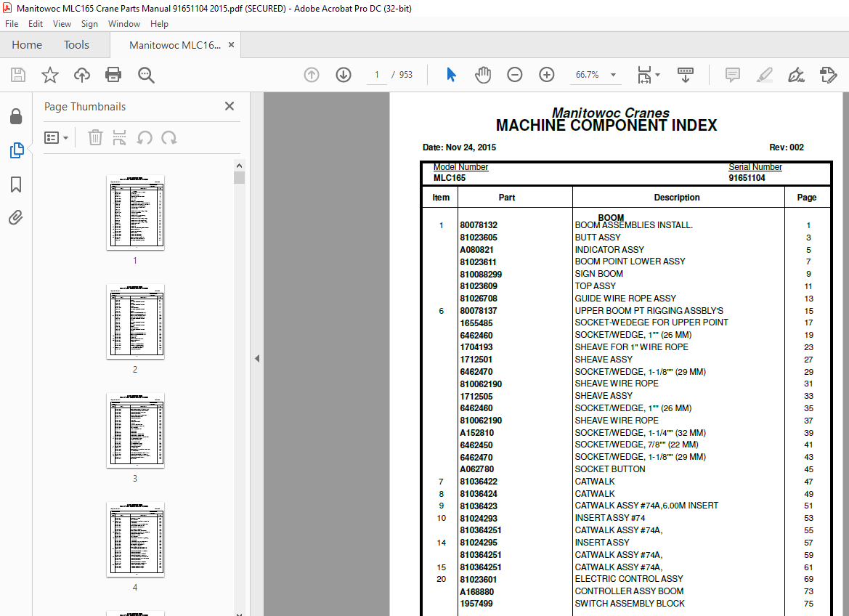Click the stamp tool icon
Screen dimensions: 849x616
pyautogui.click(x=829, y=75)
